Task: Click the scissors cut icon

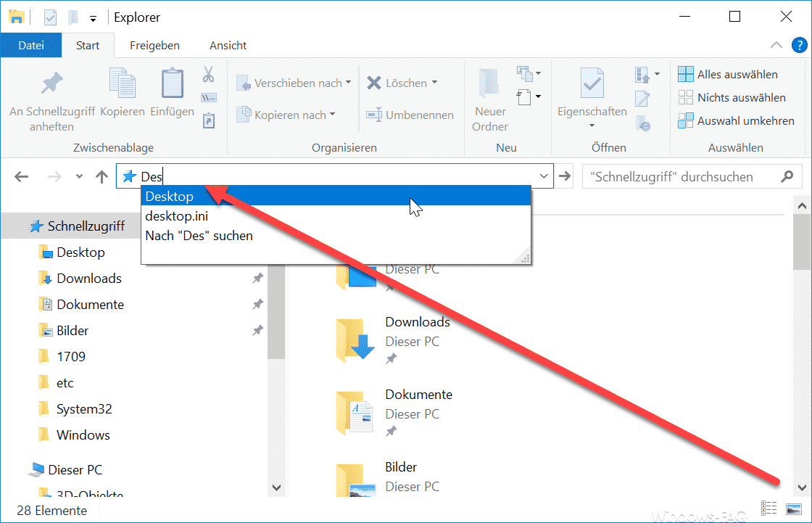Action: tap(209, 75)
